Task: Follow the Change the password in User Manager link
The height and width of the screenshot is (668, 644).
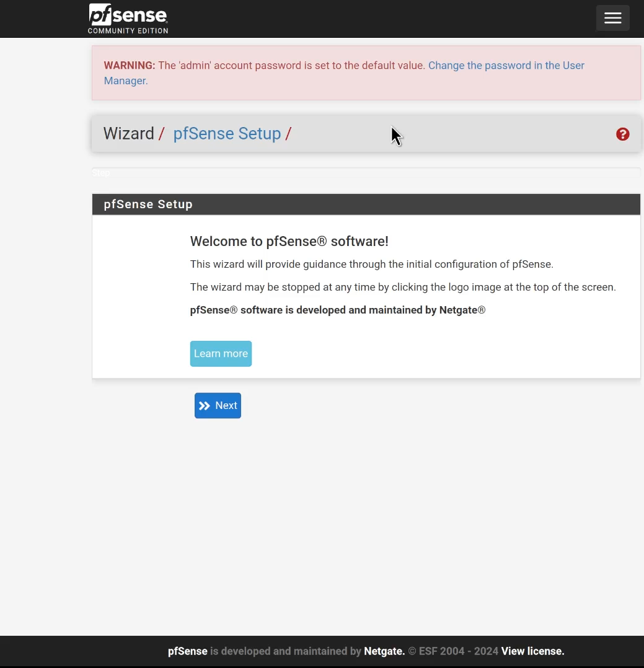Action: [344, 73]
